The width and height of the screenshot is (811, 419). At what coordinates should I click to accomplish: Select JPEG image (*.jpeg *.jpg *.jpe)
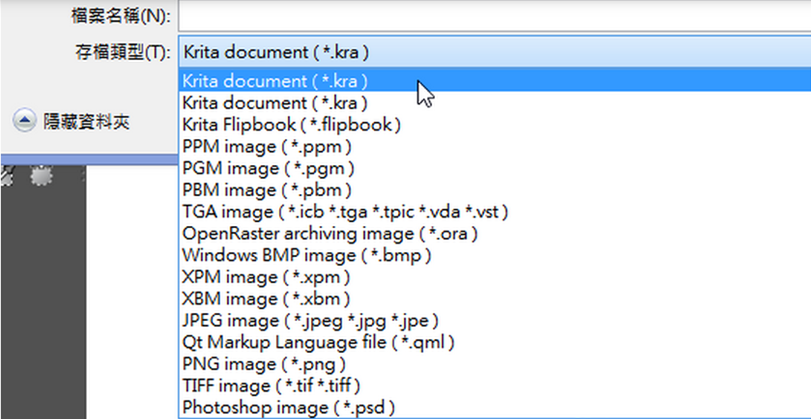coord(494,321)
